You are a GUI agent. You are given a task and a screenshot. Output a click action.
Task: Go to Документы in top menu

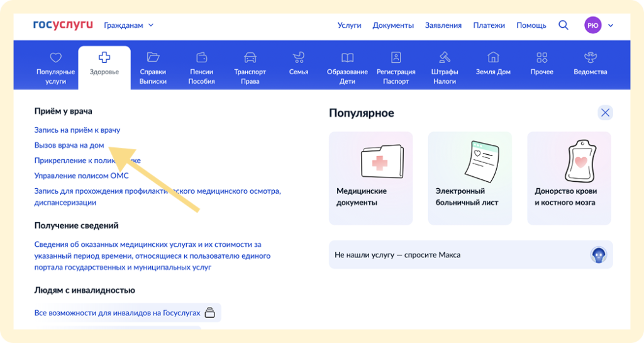coord(393,25)
